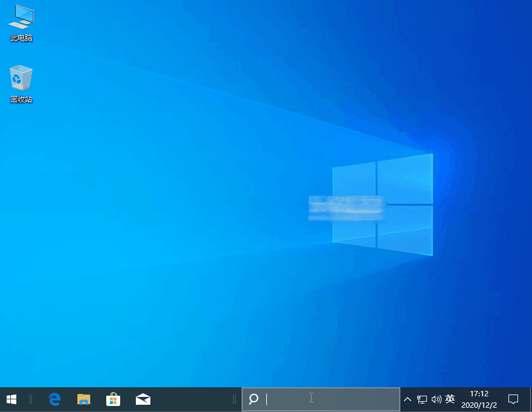Open the Windows Start menu

tap(11, 399)
